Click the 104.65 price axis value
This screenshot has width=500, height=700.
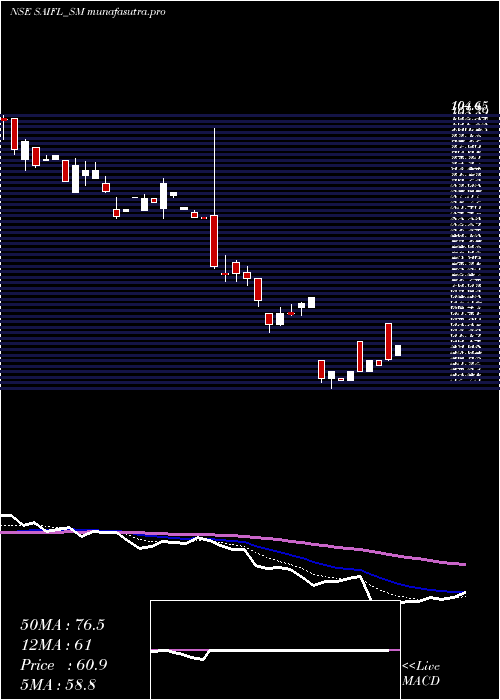click(x=469, y=105)
